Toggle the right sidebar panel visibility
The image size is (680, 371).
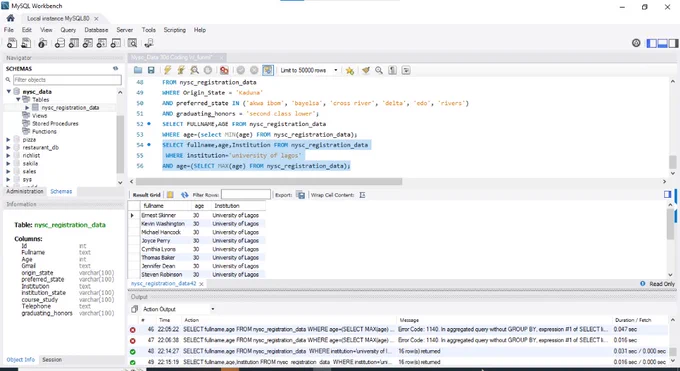point(673,43)
